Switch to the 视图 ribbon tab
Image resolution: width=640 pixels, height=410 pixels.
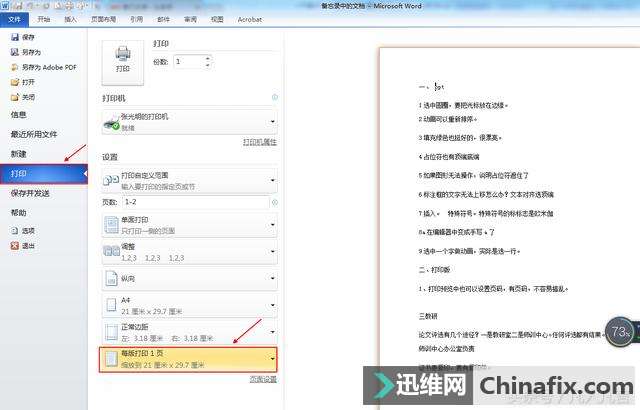(217, 19)
